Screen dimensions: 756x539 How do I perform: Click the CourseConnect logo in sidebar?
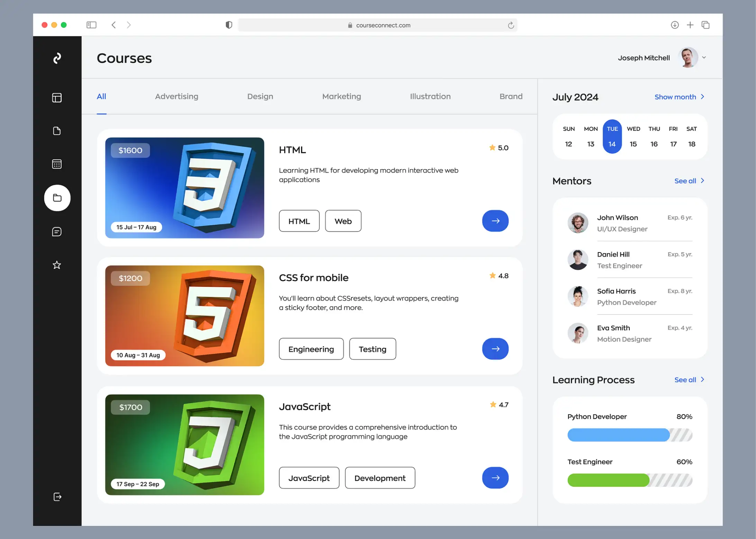(57, 58)
